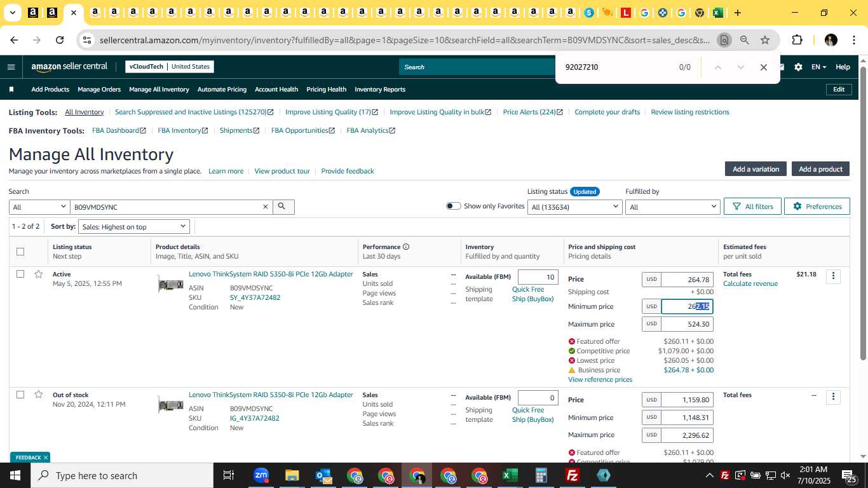Click the SY_4Y37A72482 SKU link
868x488 pixels.
(255, 297)
